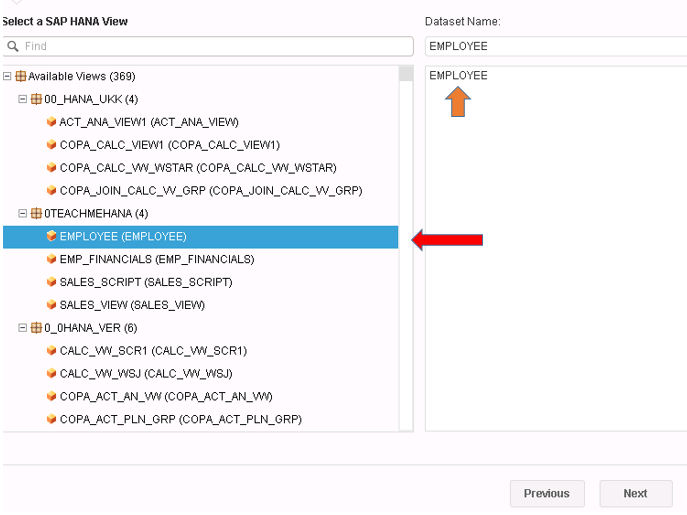Screen dimensions: 687x515
Task: Select the COPA_JOIN_CALC_VV_GRP view
Action: coord(211,191)
